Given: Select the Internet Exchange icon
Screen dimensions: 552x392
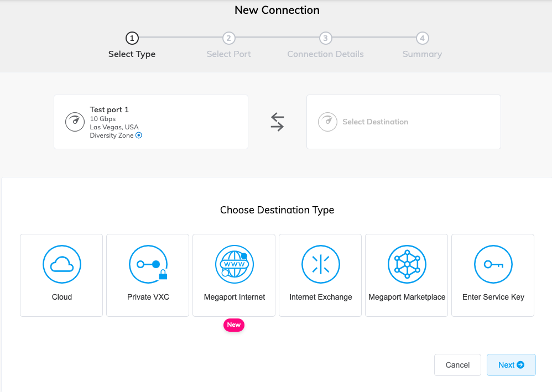Looking at the screenshot, I should coord(321,264).
